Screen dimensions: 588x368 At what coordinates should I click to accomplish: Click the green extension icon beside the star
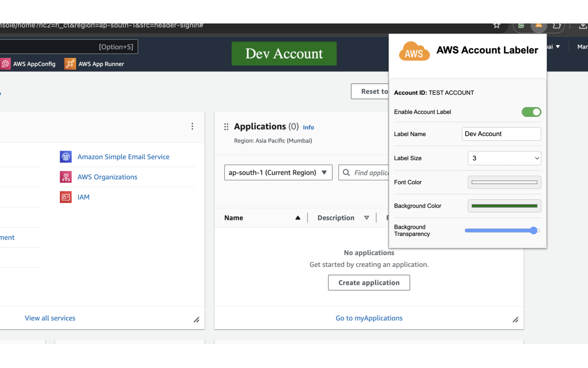pyautogui.click(x=521, y=26)
